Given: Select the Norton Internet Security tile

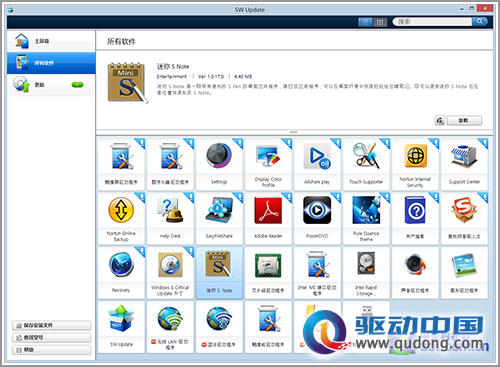Looking at the screenshot, I should pyautogui.click(x=415, y=164).
